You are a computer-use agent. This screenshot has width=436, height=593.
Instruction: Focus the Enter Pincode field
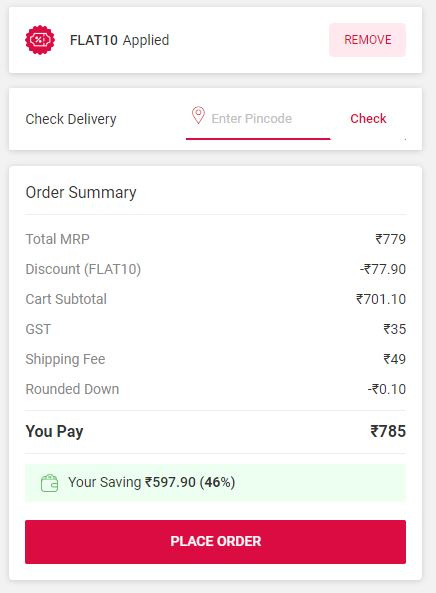[x=258, y=119]
